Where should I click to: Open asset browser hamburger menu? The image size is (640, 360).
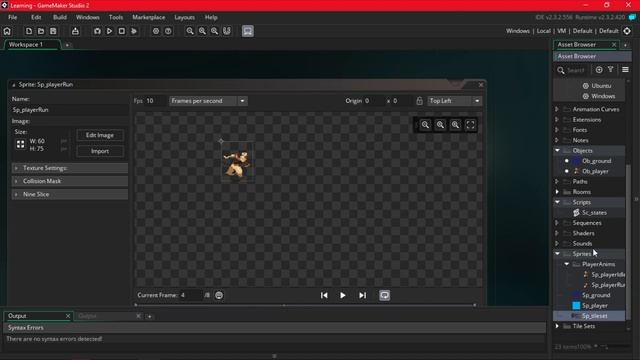[x=625, y=70]
